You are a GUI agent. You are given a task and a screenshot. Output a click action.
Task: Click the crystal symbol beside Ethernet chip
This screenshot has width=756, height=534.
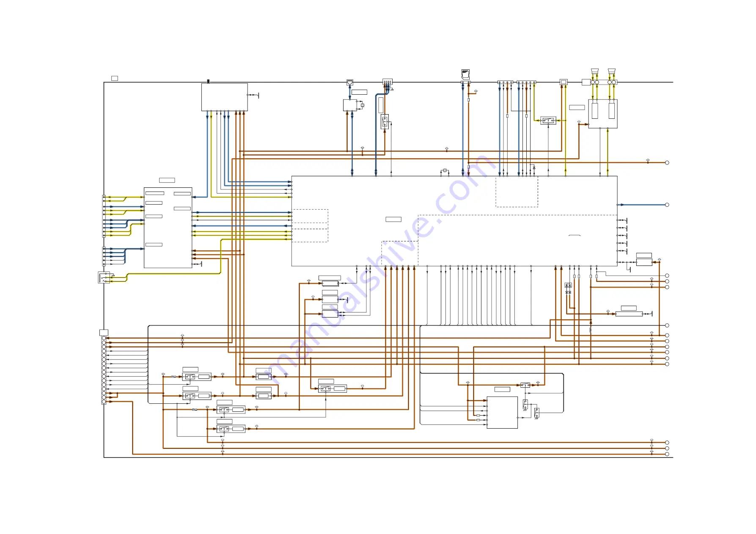pyautogui.click(x=363, y=105)
